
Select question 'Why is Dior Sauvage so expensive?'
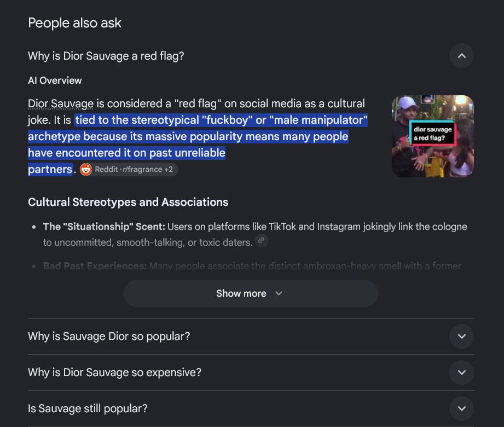pyautogui.click(x=114, y=372)
